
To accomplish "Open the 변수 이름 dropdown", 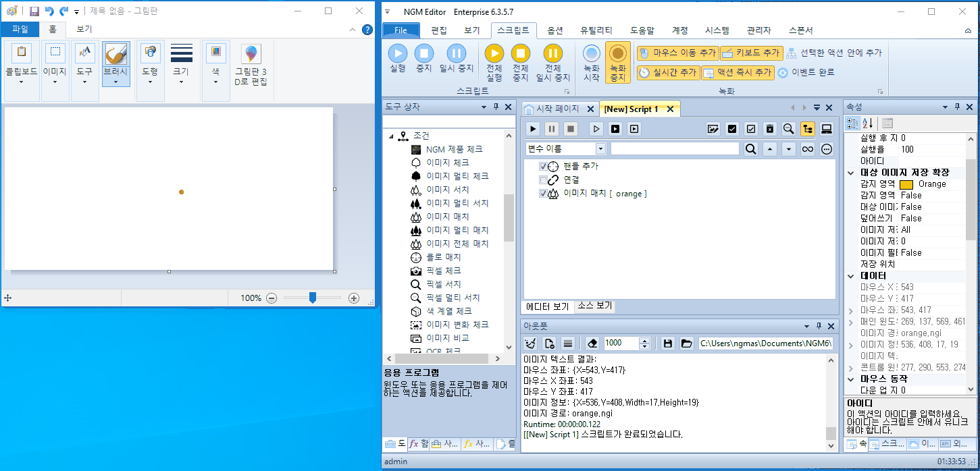I will point(600,148).
